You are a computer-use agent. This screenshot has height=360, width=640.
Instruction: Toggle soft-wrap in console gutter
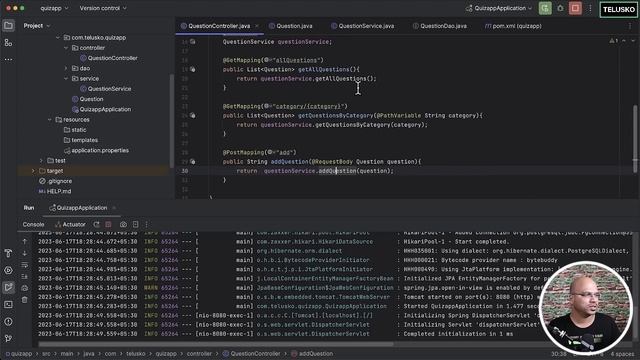[x=25, y=265]
